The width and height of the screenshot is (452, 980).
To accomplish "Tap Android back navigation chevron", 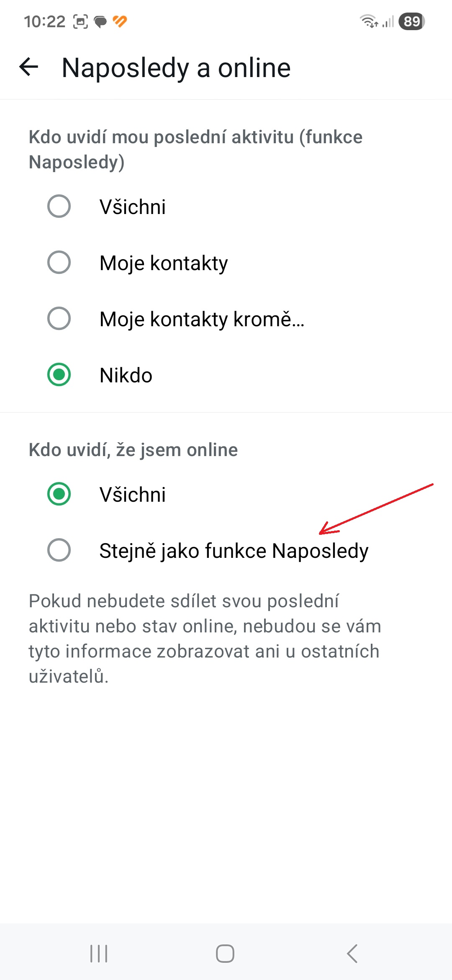I will pyautogui.click(x=352, y=954).
